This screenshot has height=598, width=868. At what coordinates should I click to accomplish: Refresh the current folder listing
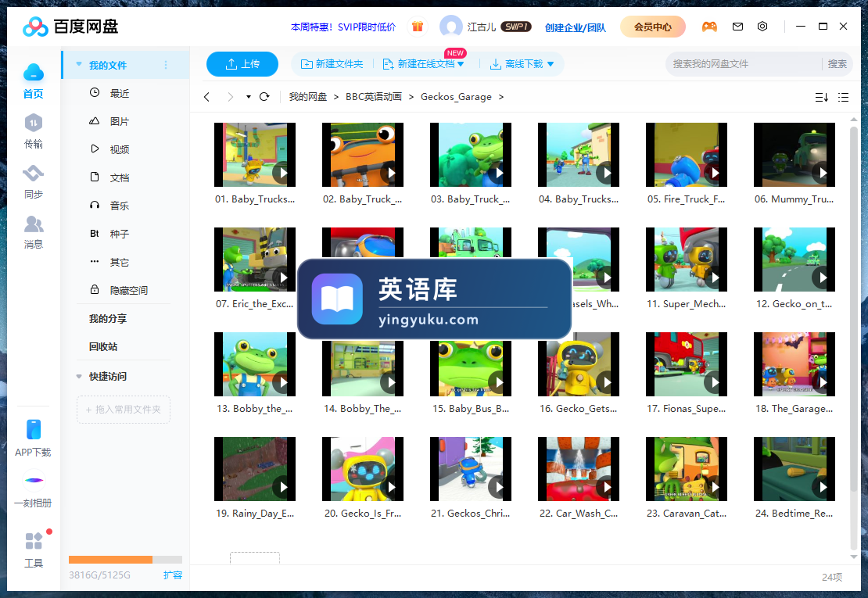click(264, 96)
